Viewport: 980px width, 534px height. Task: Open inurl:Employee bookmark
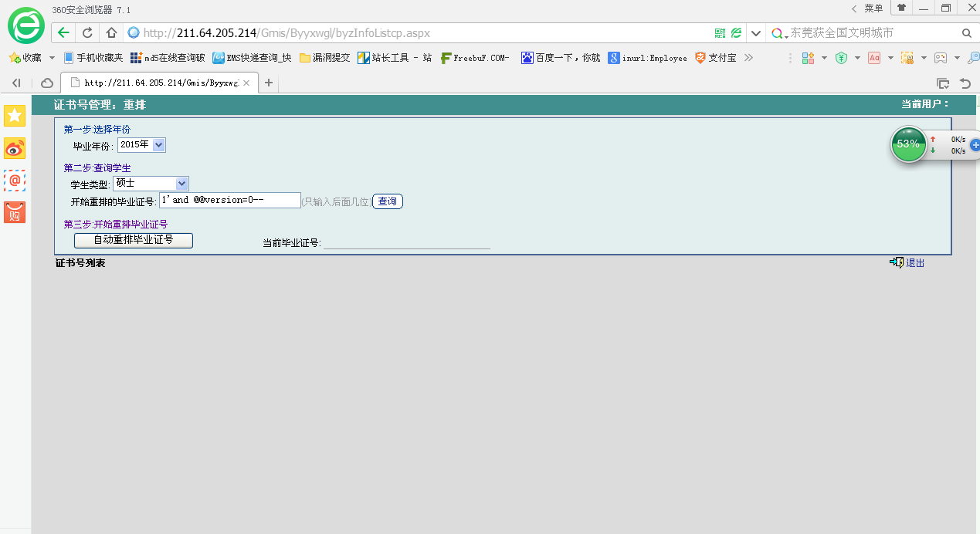coord(647,58)
